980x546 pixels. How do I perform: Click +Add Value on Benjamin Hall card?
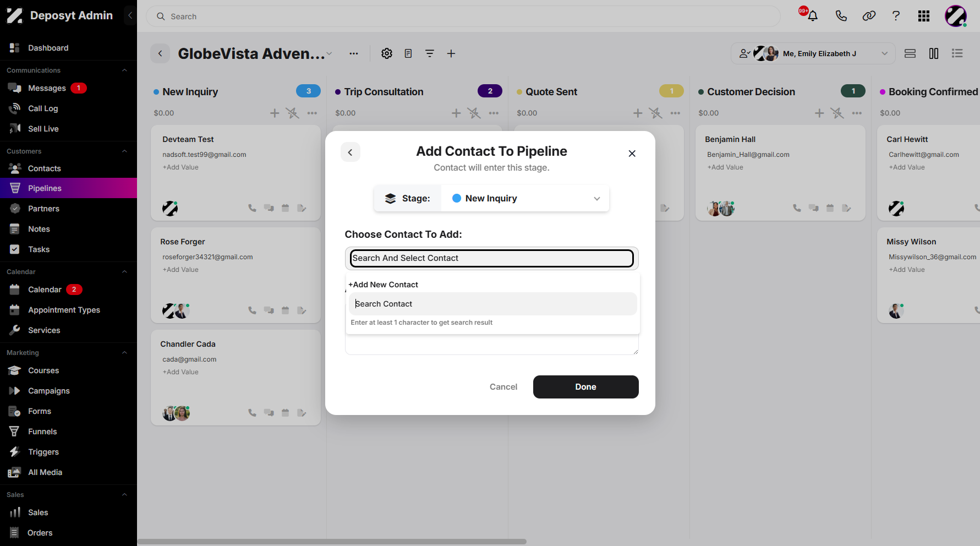coord(725,167)
